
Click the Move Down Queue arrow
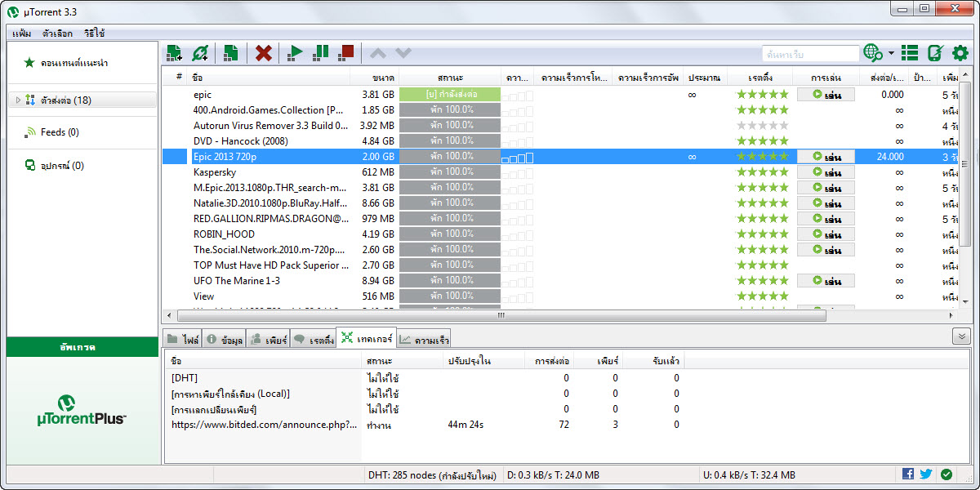403,53
